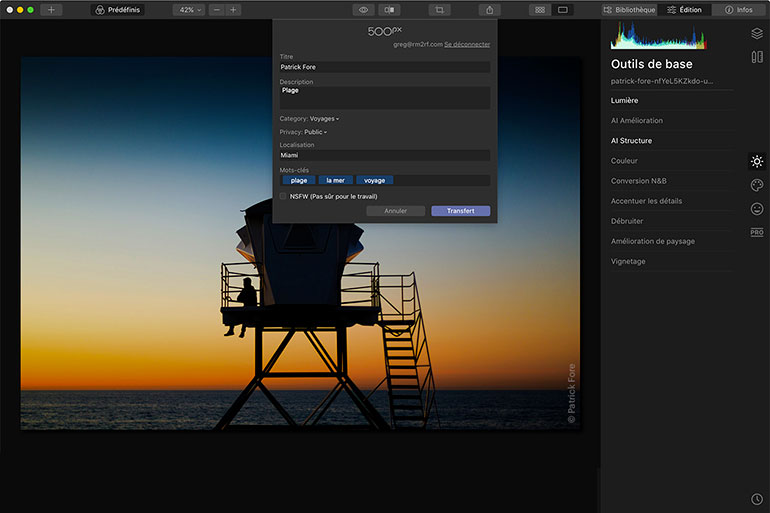Image resolution: width=770 pixels, height=513 pixels.
Task: Toggle the before/after preview eye icon
Action: tap(363, 10)
